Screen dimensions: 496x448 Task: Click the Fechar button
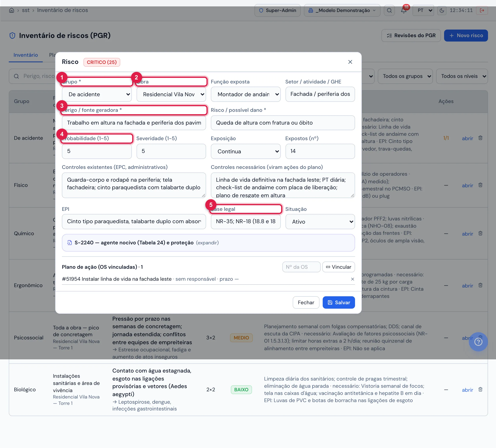[306, 302]
